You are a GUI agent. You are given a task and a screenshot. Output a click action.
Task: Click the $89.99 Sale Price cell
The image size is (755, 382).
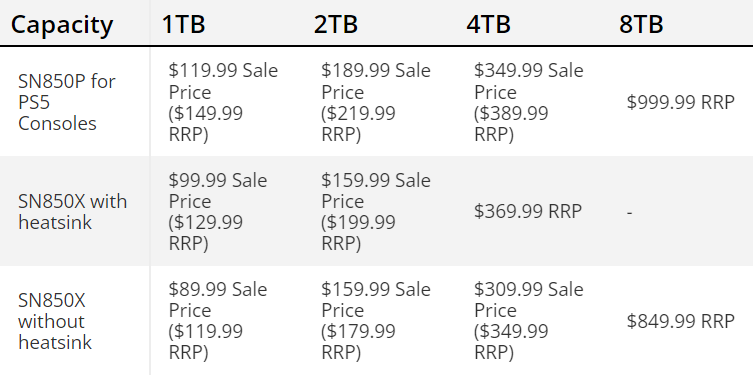(218, 321)
